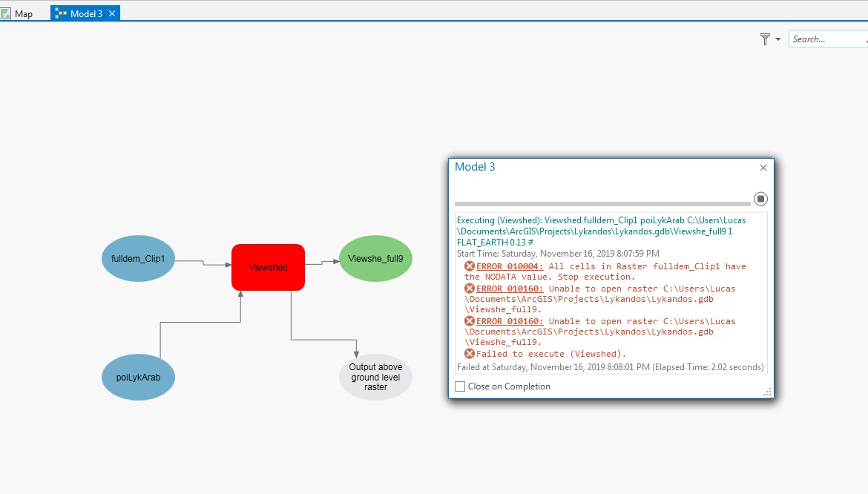Click the error icon beside Failed to execute
The height and width of the screenshot is (494, 868).
(x=470, y=354)
